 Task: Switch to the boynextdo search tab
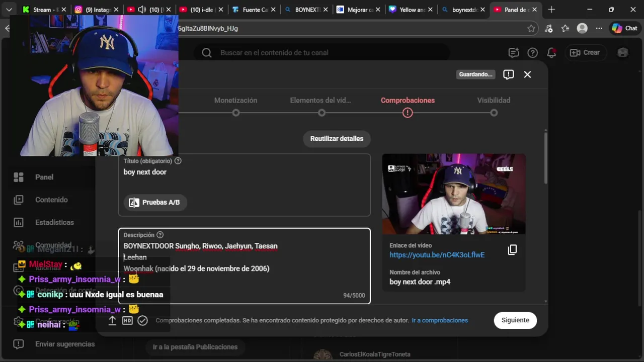click(x=462, y=10)
